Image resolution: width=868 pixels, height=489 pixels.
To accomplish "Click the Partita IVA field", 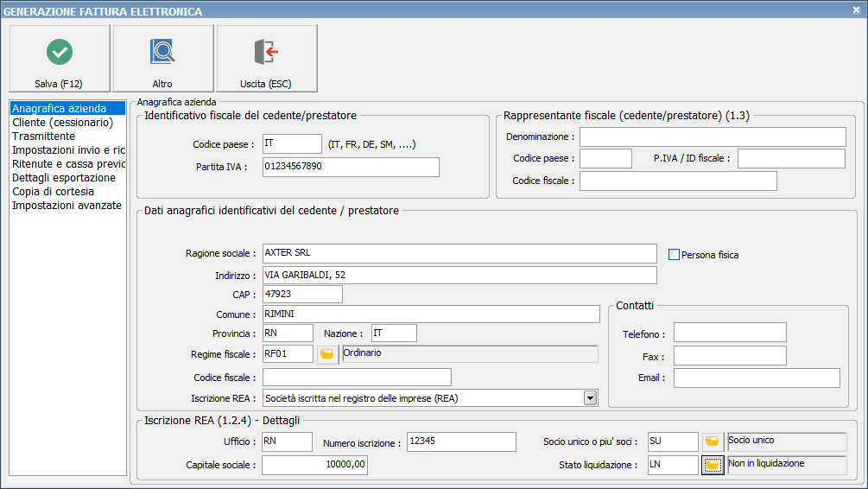I will 351,167.
